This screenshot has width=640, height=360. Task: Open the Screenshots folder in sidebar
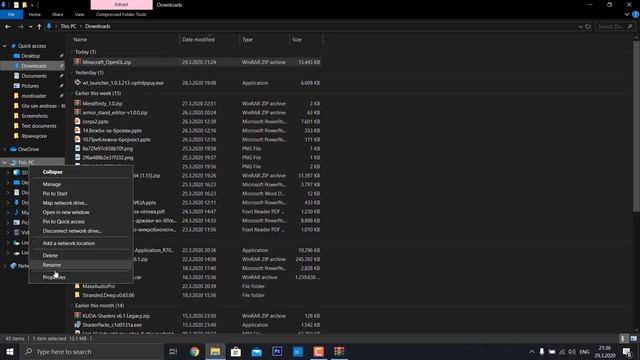coord(34,116)
